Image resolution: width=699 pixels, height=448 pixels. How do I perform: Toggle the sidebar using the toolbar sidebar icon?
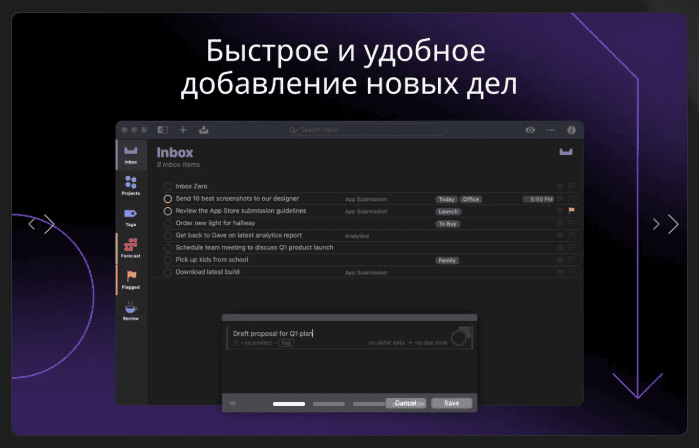point(163,130)
